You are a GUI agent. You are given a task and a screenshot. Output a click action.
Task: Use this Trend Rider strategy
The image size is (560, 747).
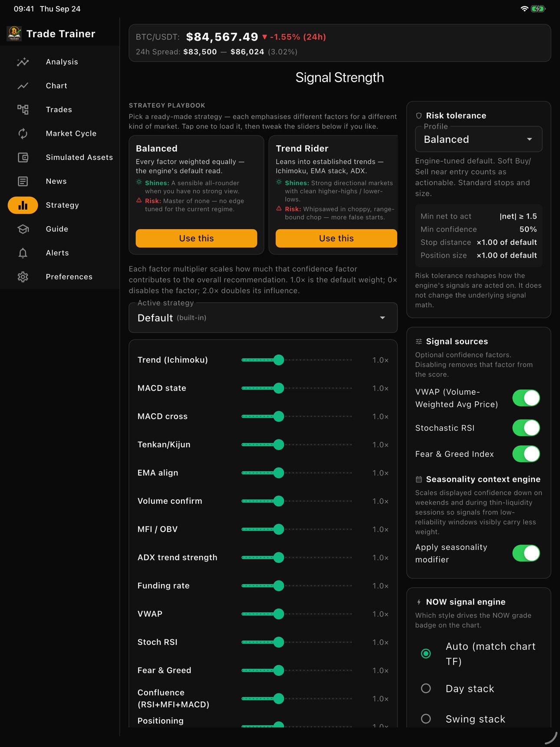[336, 238]
